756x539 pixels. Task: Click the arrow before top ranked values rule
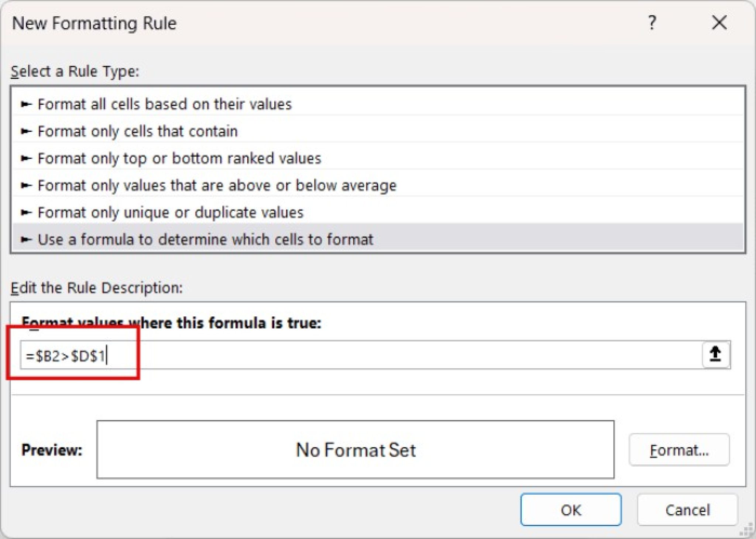[x=25, y=158]
